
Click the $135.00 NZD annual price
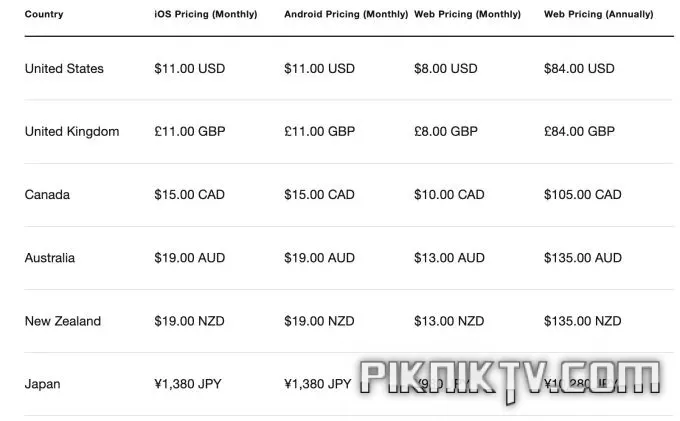[x=582, y=321]
